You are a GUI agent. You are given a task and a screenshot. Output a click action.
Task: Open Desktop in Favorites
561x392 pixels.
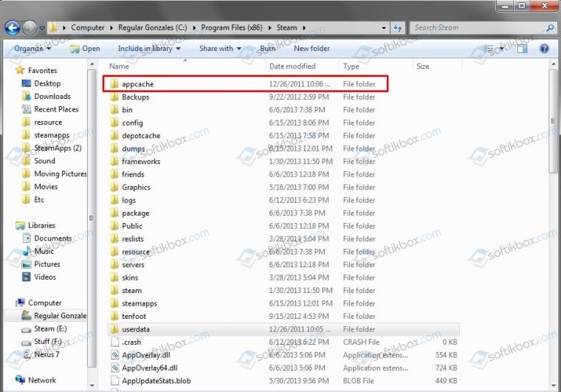[41, 83]
